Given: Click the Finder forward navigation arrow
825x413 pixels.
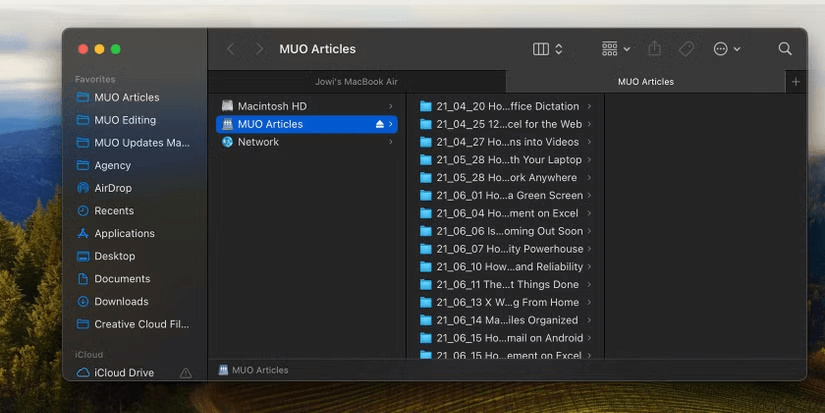Looking at the screenshot, I should point(259,49).
